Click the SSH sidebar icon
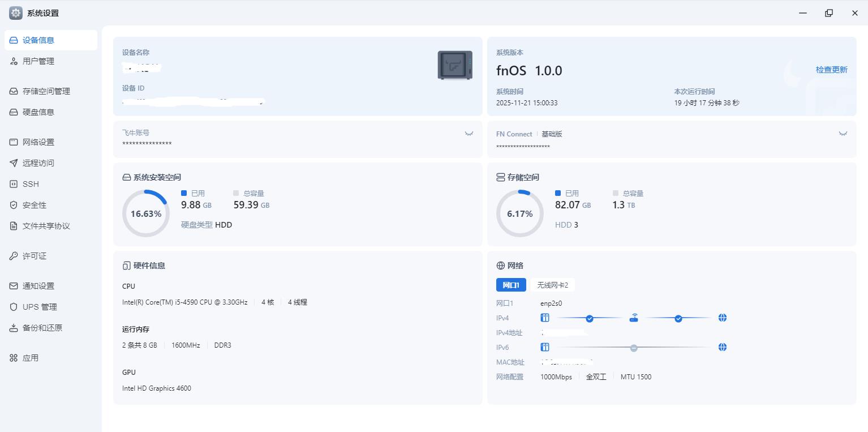Viewport: 868px width, 432px height. click(14, 184)
